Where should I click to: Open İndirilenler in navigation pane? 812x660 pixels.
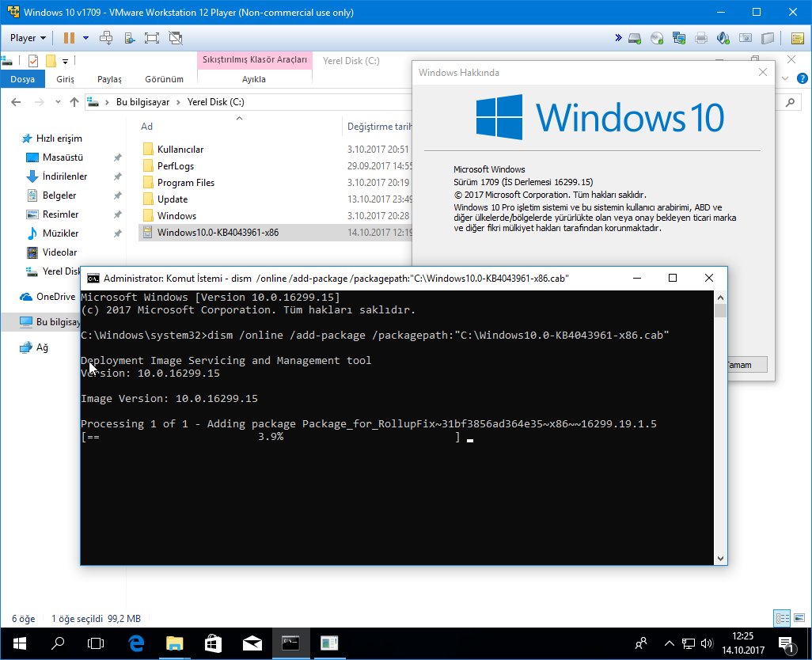coord(65,176)
